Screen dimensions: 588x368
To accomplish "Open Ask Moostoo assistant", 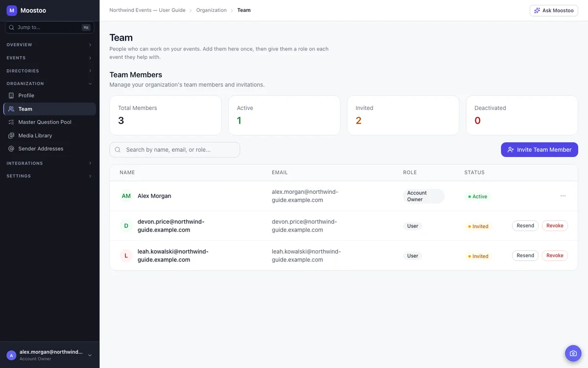I will coord(554,10).
